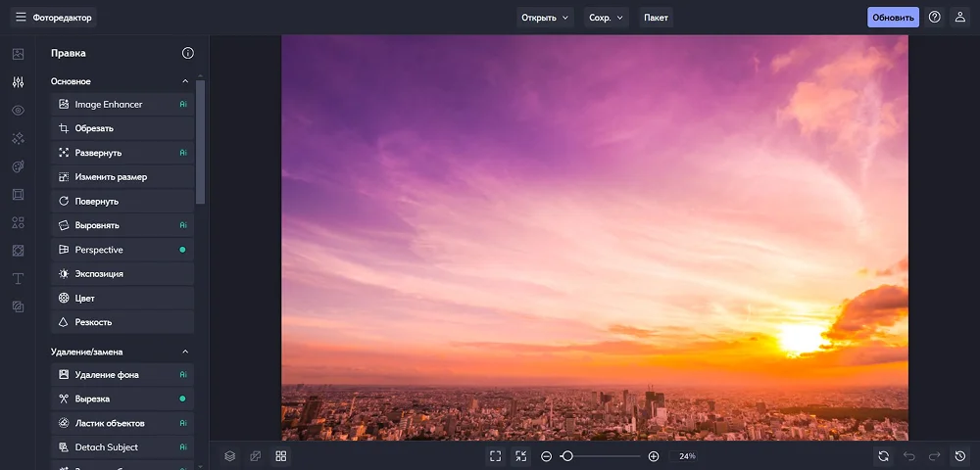Click the zoom slider handle

(x=566, y=456)
